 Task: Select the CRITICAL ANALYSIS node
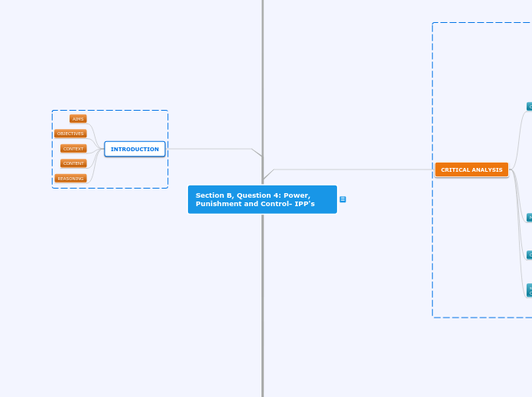pos(472,169)
